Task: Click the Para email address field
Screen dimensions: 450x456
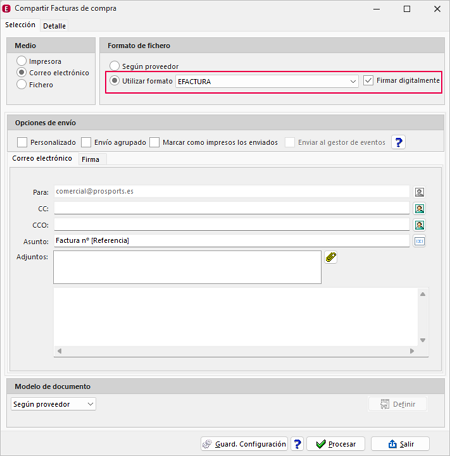Action: pyautogui.click(x=232, y=191)
